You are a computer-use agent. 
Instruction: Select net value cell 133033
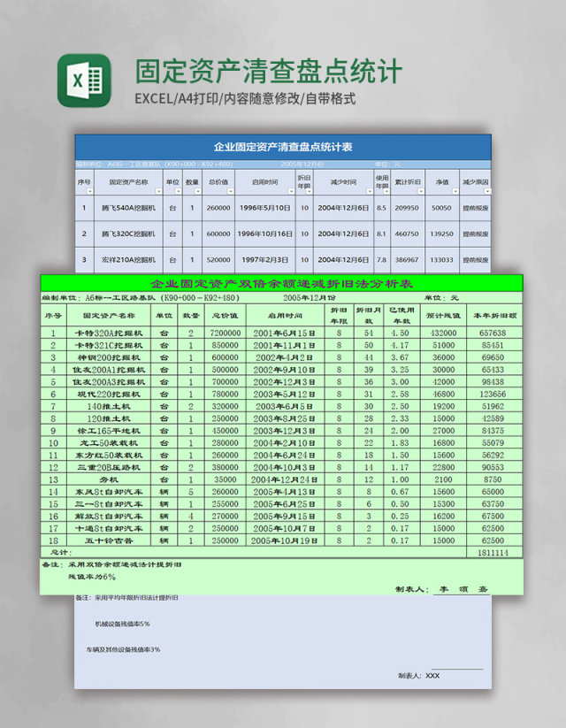click(441, 260)
